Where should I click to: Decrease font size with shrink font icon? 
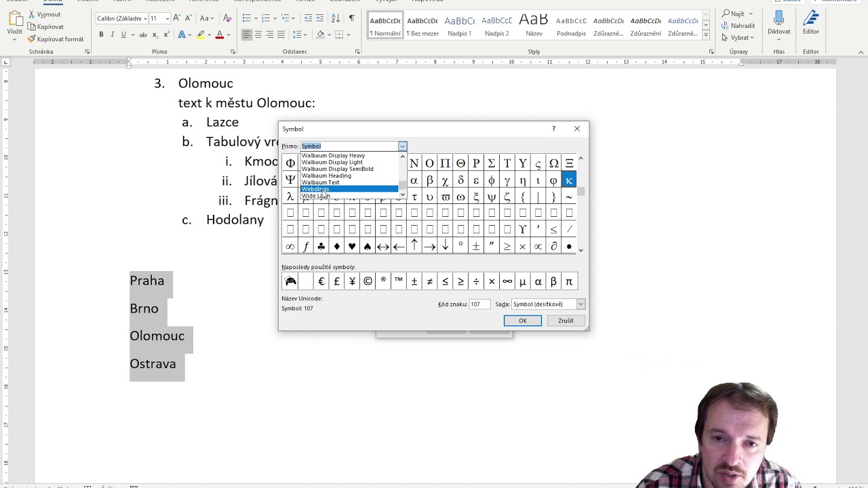(x=189, y=18)
